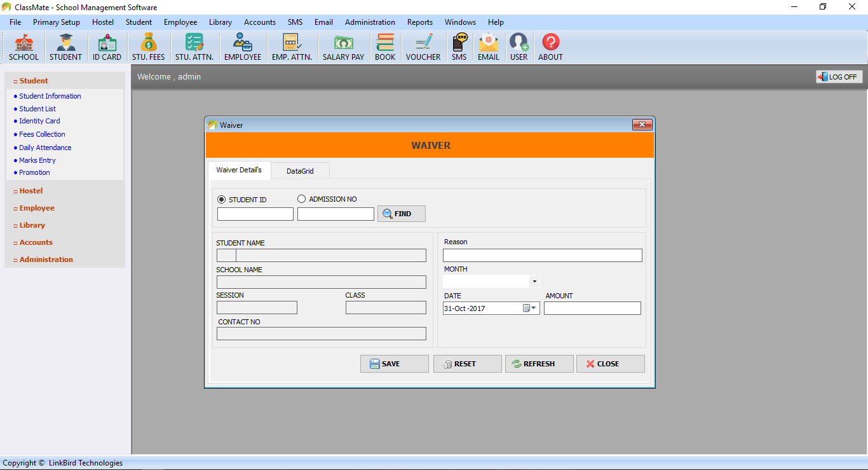The width and height of the screenshot is (868, 470).
Task: Select the ADMISSION NO radio button
Action: (x=301, y=198)
